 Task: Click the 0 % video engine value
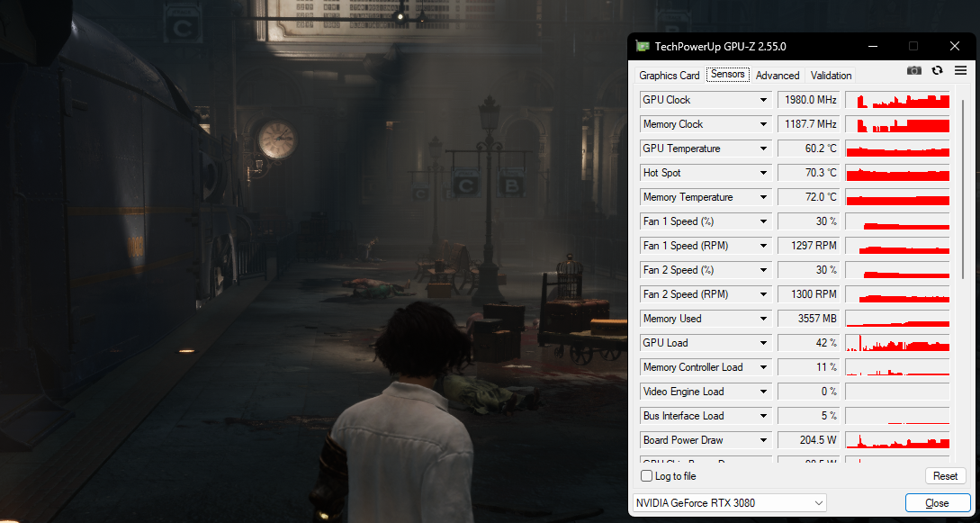(809, 392)
